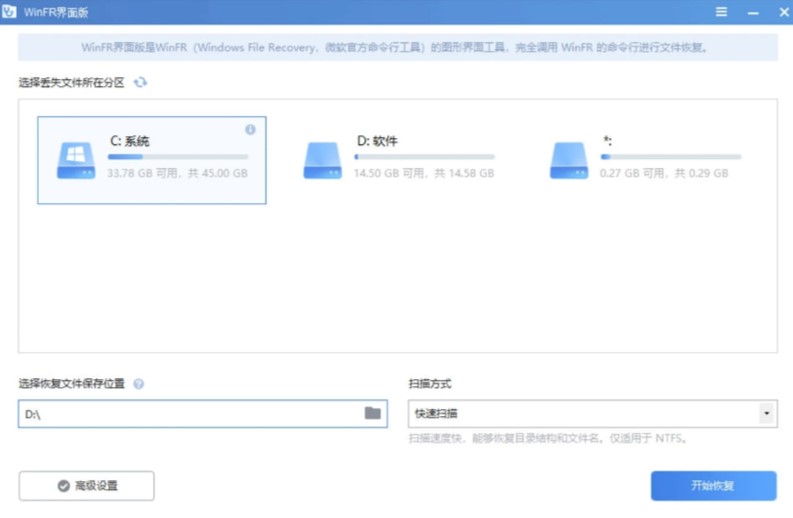
Task: Open help icon beside 选择恢复文件保存位置
Action: (138, 384)
